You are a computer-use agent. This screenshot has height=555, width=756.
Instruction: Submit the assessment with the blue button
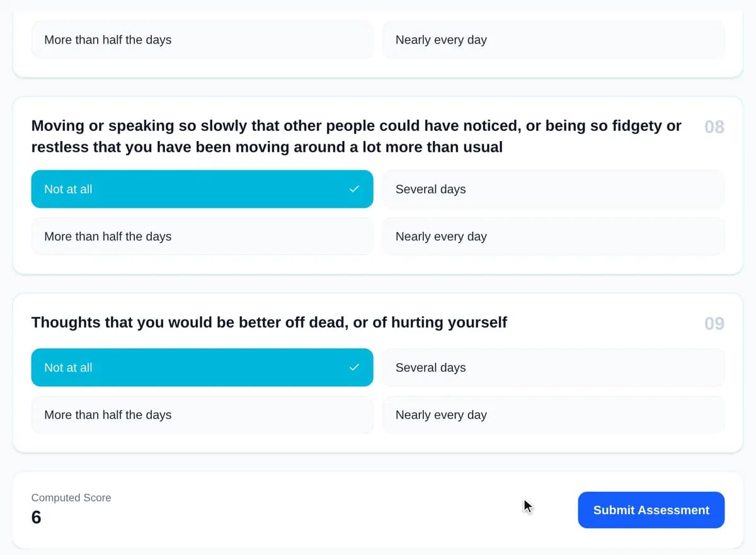(x=651, y=510)
